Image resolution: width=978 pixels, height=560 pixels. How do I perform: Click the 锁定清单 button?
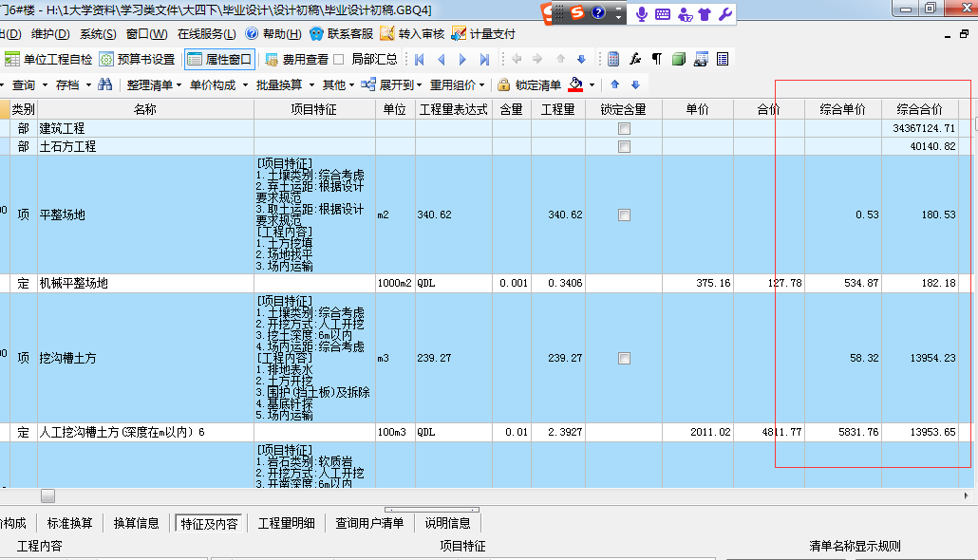(530, 84)
